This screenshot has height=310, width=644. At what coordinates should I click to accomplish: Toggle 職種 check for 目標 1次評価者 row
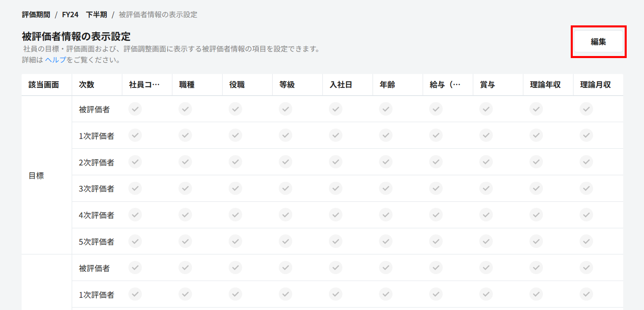point(185,135)
